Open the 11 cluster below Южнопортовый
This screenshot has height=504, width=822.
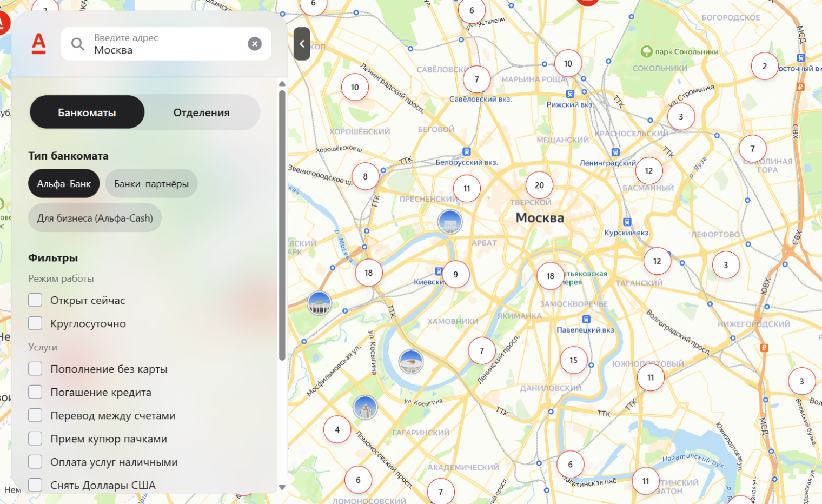[651, 377]
